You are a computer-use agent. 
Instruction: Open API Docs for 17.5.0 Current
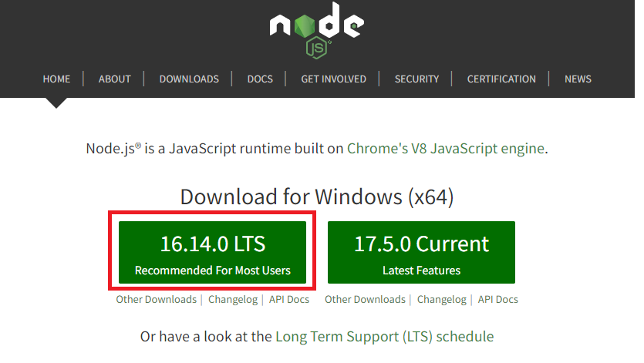pos(497,299)
